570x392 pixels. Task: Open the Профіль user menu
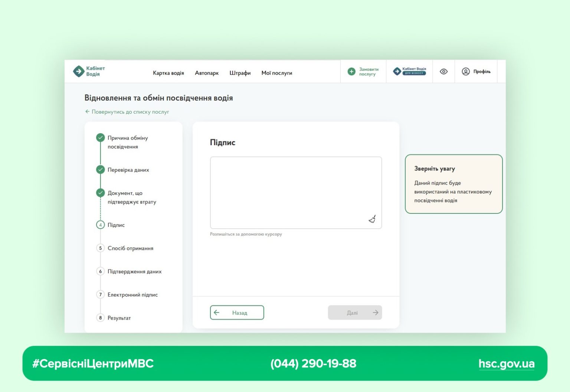click(476, 72)
